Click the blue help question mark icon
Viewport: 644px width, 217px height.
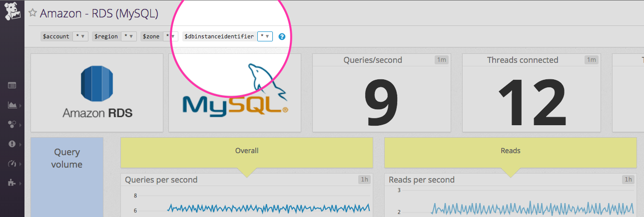(x=282, y=36)
